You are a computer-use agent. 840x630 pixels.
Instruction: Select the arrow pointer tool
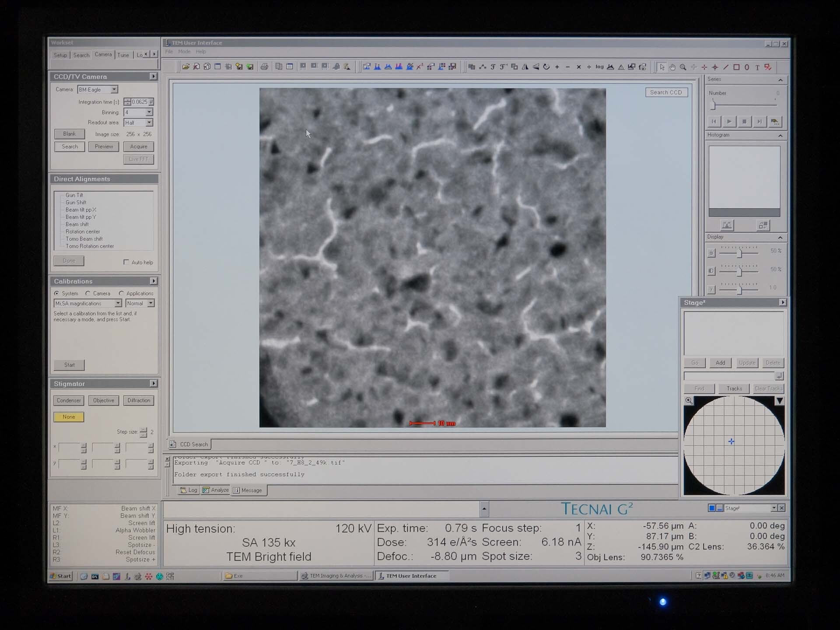(x=662, y=67)
